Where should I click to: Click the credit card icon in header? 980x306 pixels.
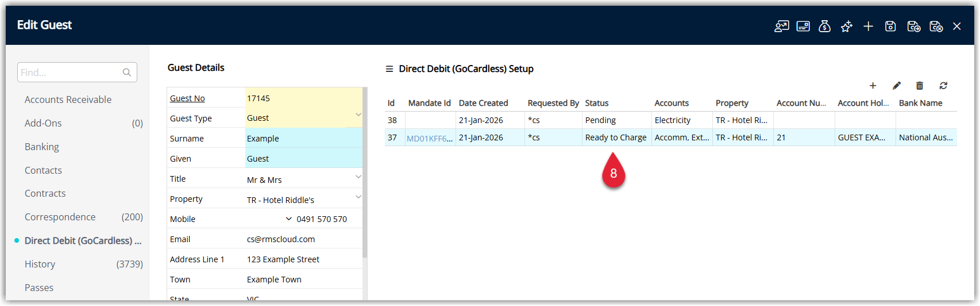point(803,26)
